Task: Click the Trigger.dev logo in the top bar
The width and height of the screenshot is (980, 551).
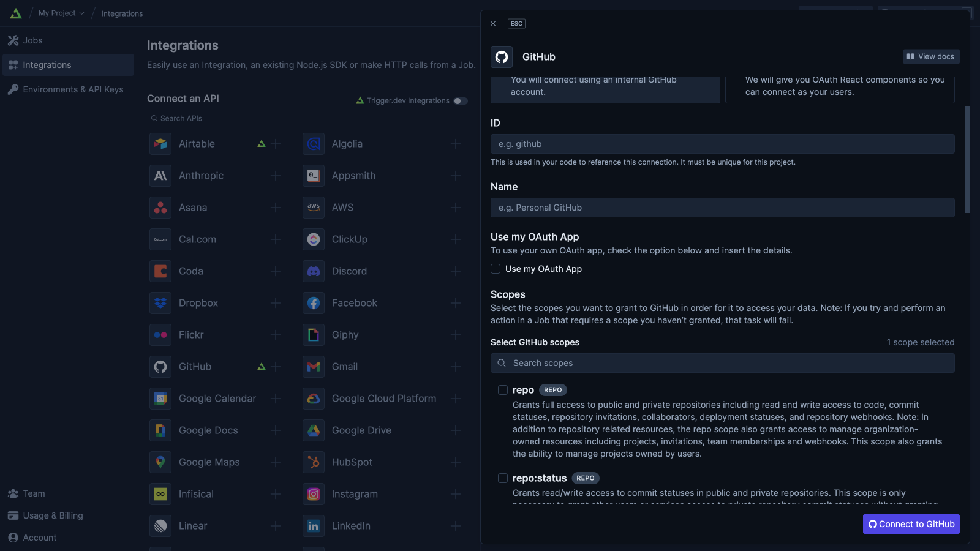Action: click(16, 13)
